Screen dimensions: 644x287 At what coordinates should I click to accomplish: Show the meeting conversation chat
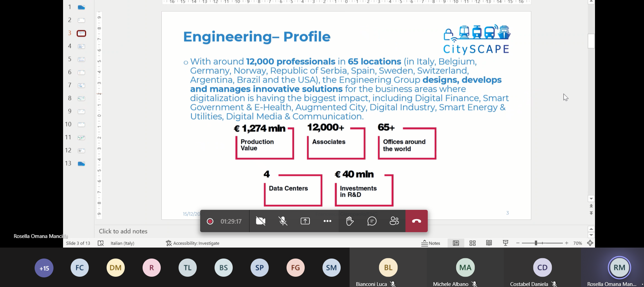[x=372, y=221]
